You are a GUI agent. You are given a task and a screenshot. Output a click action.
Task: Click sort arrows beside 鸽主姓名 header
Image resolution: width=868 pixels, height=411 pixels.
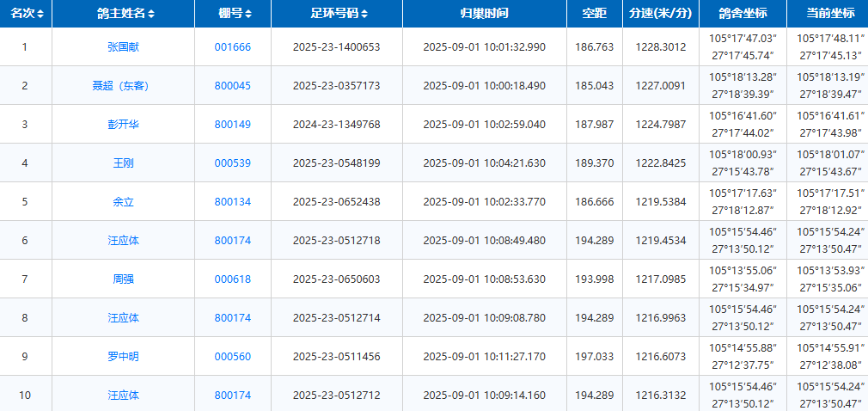pyautogui.click(x=151, y=14)
